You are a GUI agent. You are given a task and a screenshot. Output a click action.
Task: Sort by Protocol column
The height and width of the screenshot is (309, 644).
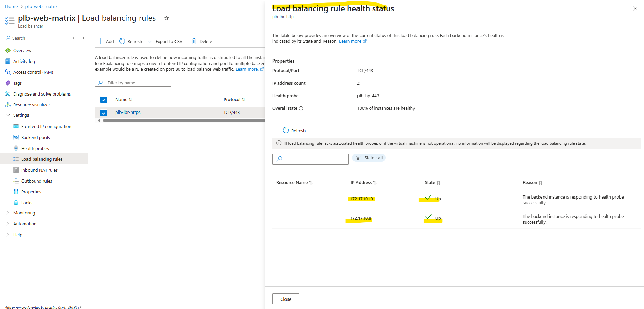(234, 100)
